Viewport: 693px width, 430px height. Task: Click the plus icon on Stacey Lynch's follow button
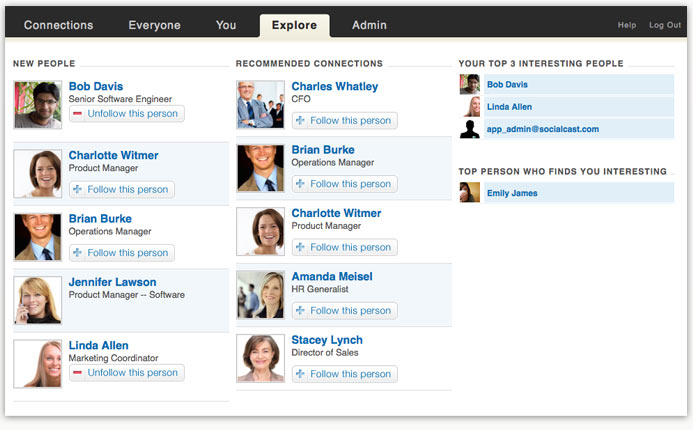tap(300, 374)
